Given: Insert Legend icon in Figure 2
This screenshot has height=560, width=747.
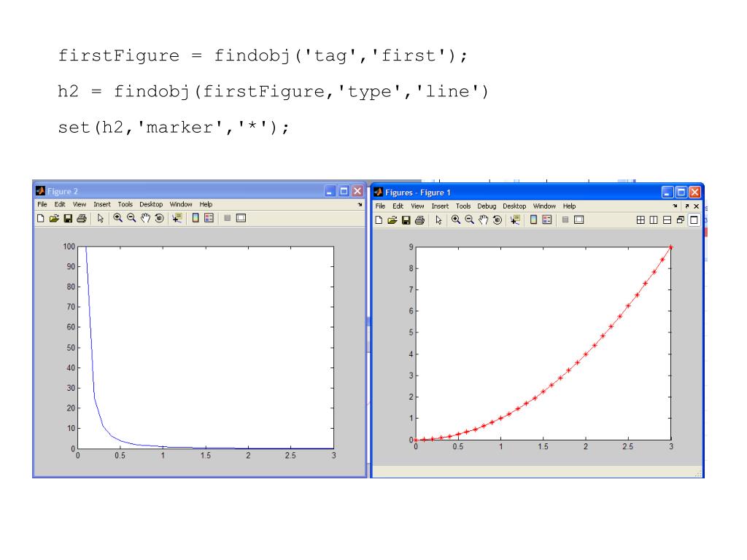Looking at the screenshot, I should [209, 218].
